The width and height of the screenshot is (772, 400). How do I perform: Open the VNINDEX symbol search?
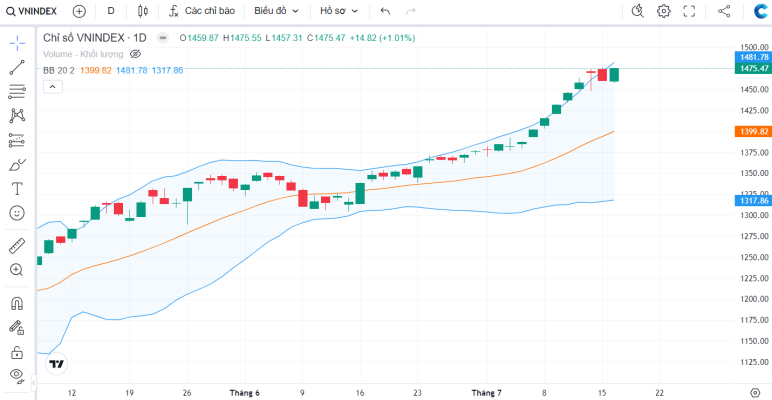pyautogui.click(x=31, y=11)
